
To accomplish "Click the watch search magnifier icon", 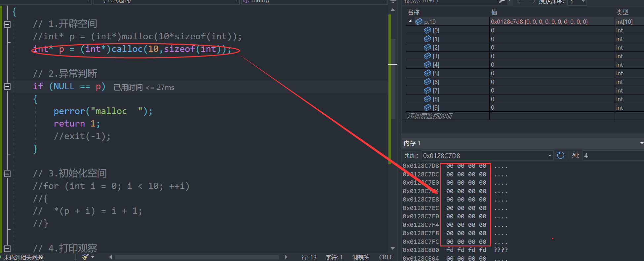I will (502, 2).
